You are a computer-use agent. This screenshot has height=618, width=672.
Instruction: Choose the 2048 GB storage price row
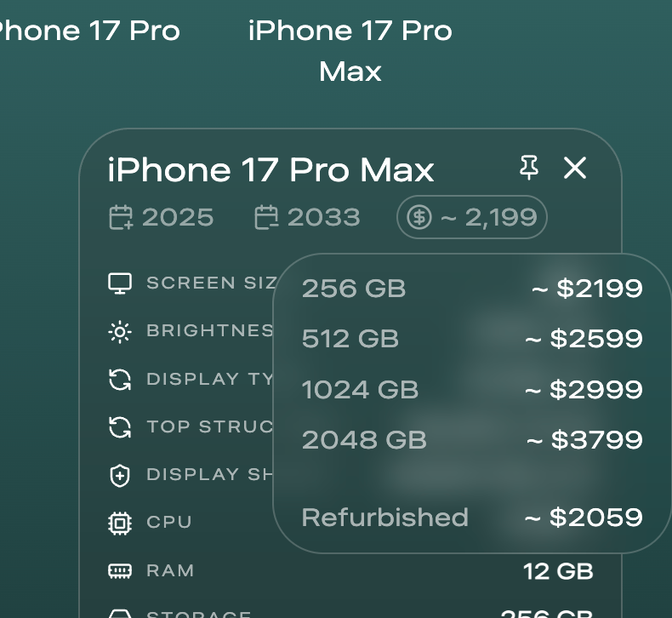pyautogui.click(x=471, y=440)
